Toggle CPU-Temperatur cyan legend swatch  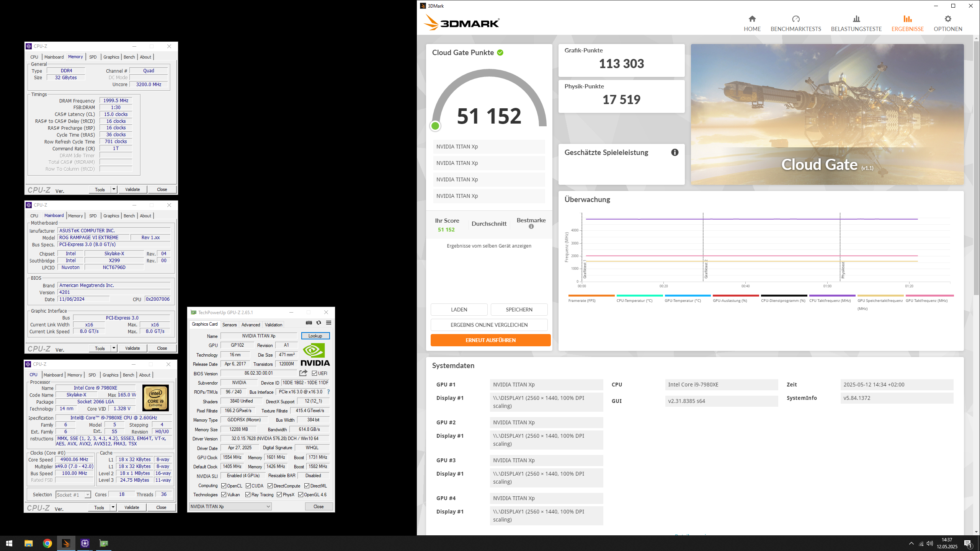[640, 295]
